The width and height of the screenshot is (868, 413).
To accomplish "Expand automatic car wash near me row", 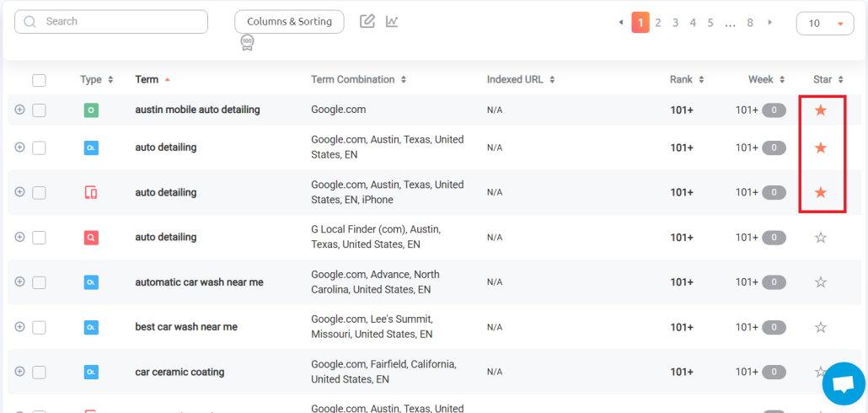I will pyautogui.click(x=19, y=282).
